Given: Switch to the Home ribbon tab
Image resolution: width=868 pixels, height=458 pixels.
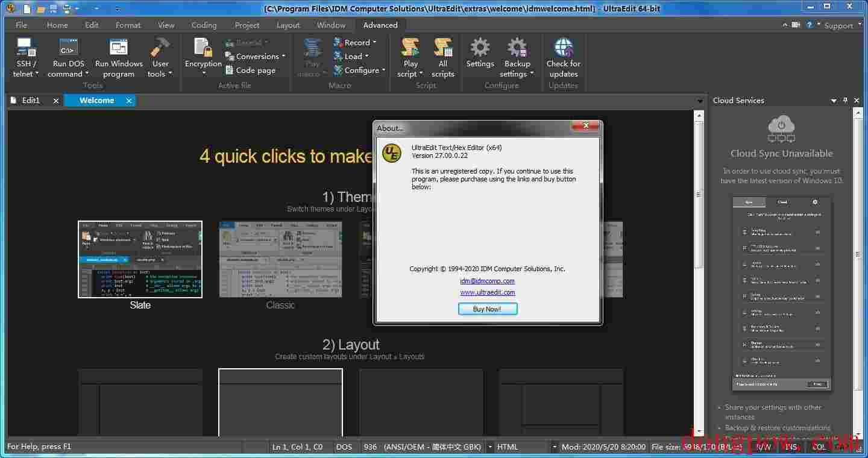Looking at the screenshot, I should pyautogui.click(x=57, y=25).
